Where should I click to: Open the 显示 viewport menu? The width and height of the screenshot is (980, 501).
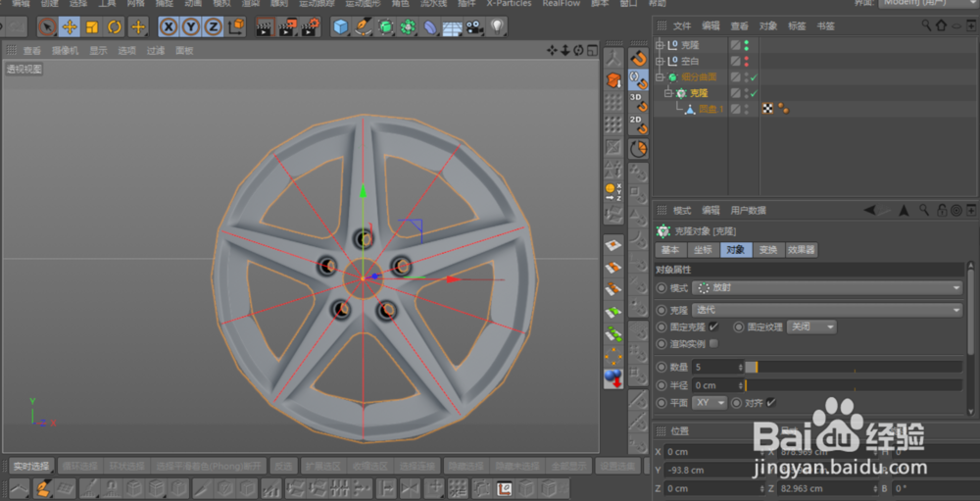(x=98, y=51)
